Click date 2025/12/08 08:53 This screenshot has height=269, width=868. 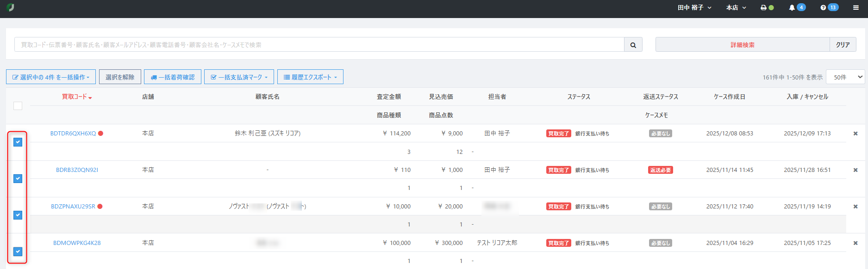(730, 133)
